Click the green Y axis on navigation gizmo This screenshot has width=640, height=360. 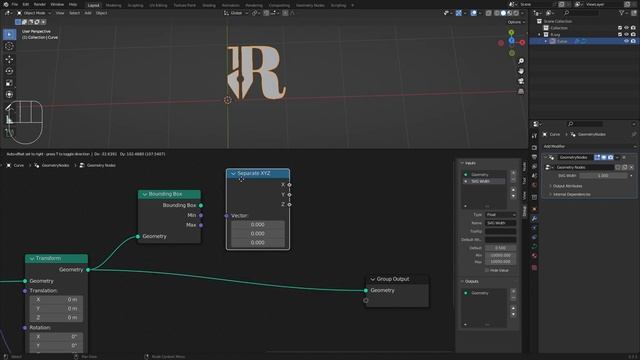[511, 32]
